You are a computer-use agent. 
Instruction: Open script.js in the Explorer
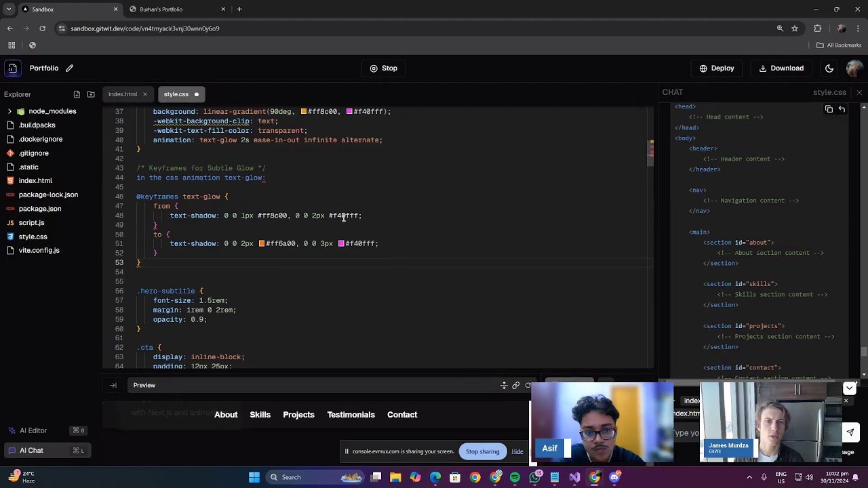[x=31, y=222]
